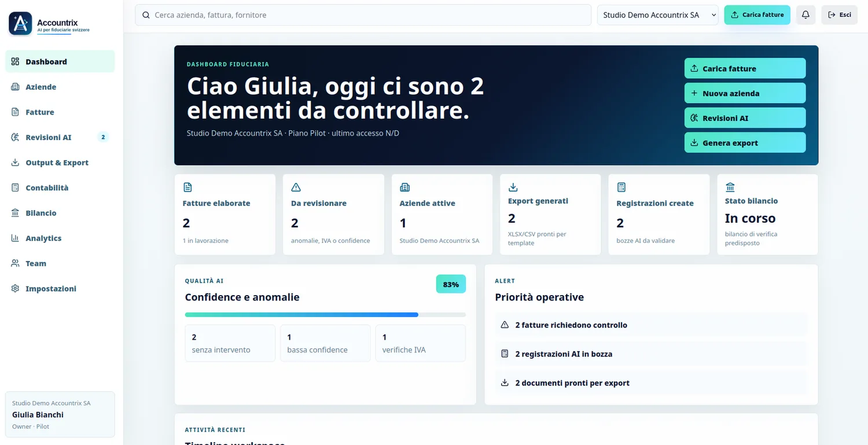Screen dimensions: 868x445
Task: Click the Dashboard grid icon in sidebar
Action: point(16,61)
